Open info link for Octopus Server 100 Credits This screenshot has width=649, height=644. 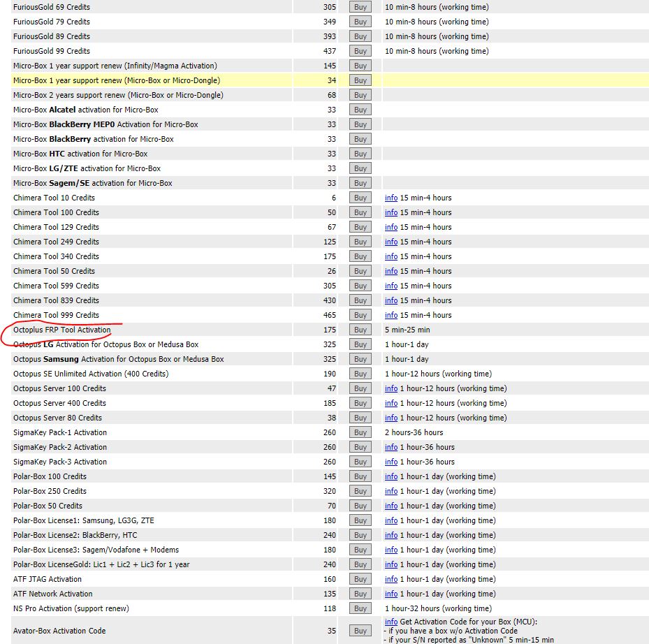[x=391, y=388]
